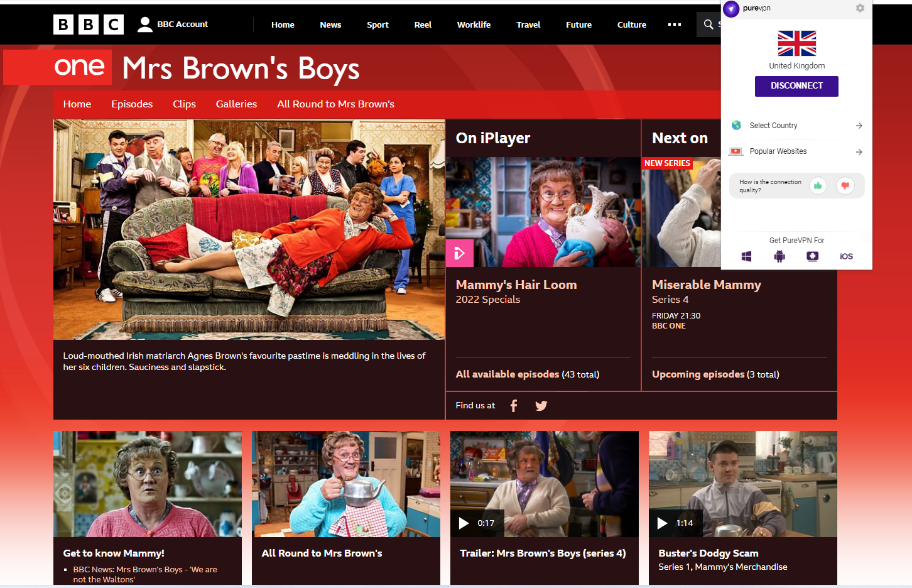
Task: Get PureVPN for Android icon
Action: (x=779, y=256)
